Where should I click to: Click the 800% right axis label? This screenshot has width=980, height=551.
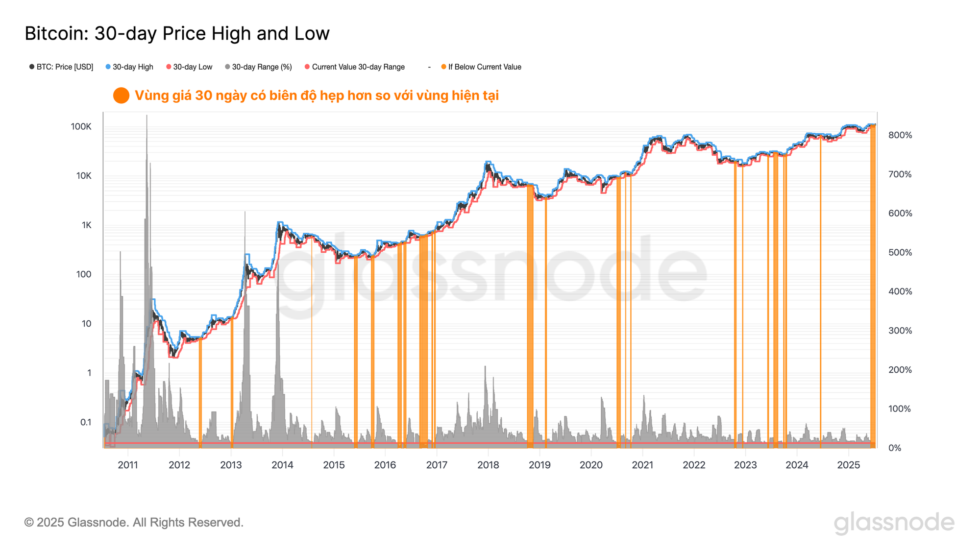(x=900, y=135)
